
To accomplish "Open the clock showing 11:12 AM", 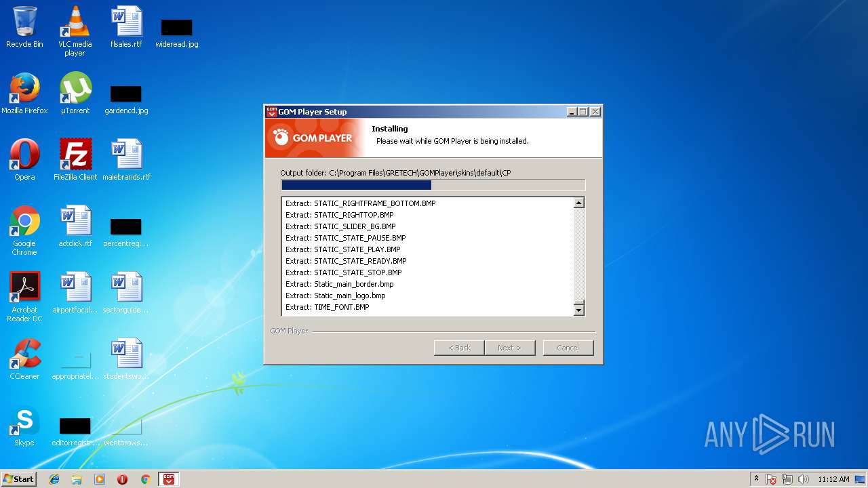I will 833,479.
